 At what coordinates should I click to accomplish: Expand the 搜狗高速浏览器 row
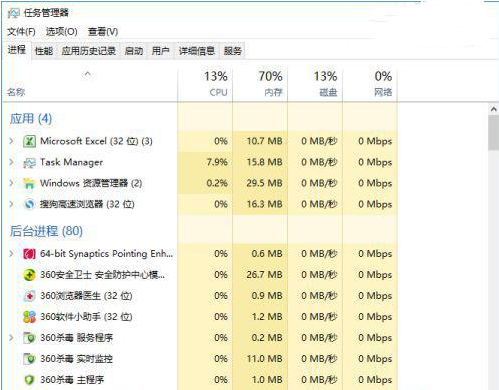pyautogui.click(x=11, y=204)
